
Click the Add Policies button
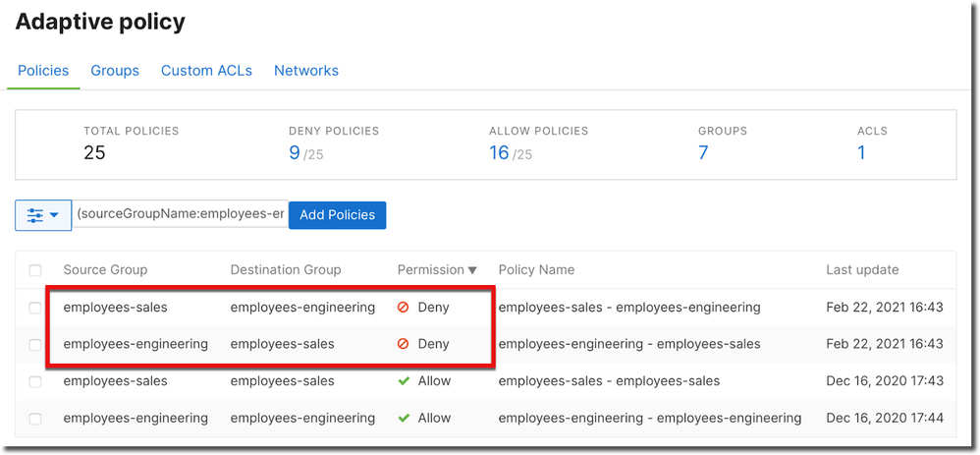pos(337,215)
